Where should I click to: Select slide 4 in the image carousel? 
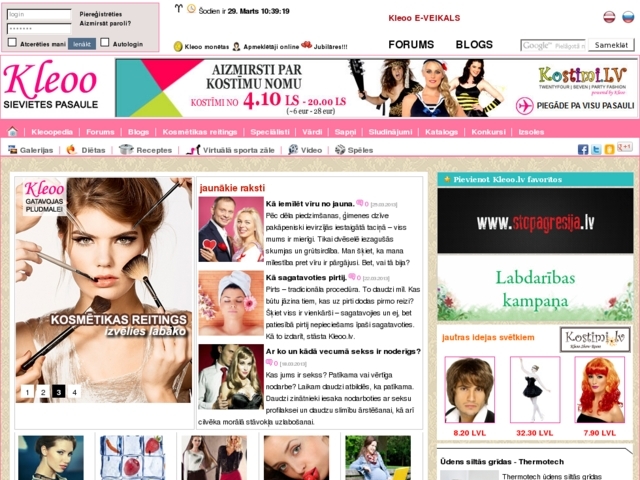click(74, 392)
